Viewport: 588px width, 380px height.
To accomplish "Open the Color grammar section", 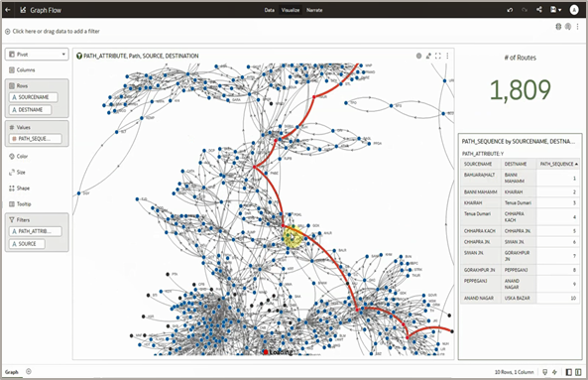I will click(x=19, y=157).
